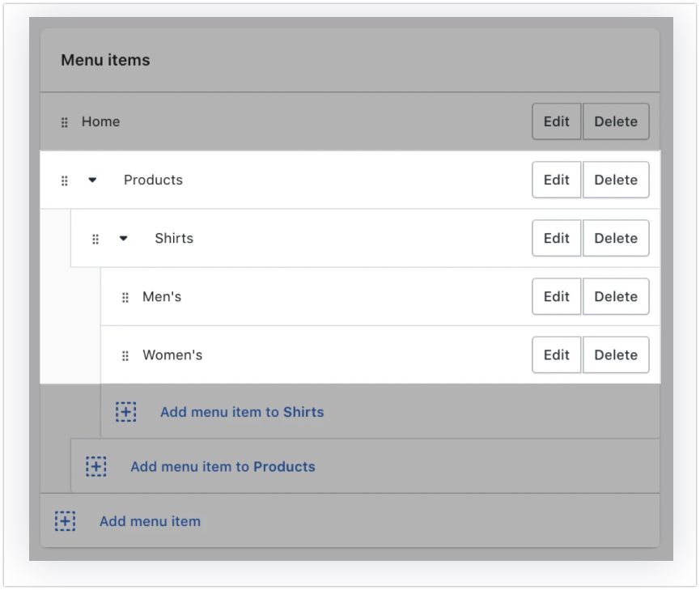Select the Women's menu item label

pos(172,354)
